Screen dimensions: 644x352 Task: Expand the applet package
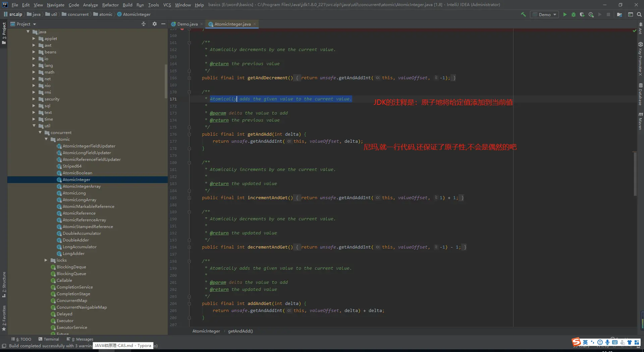(34, 38)
